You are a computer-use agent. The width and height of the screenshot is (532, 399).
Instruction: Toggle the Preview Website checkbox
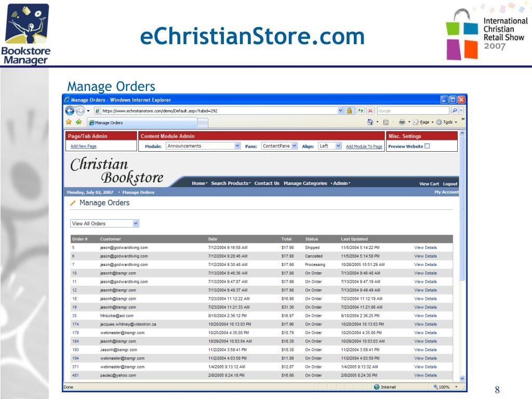point(427,146)
